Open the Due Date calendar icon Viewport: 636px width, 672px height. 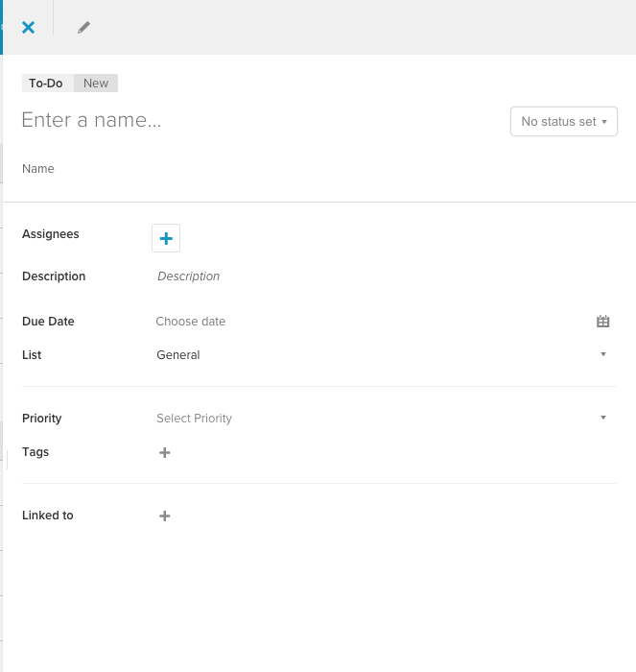(603, 321)
